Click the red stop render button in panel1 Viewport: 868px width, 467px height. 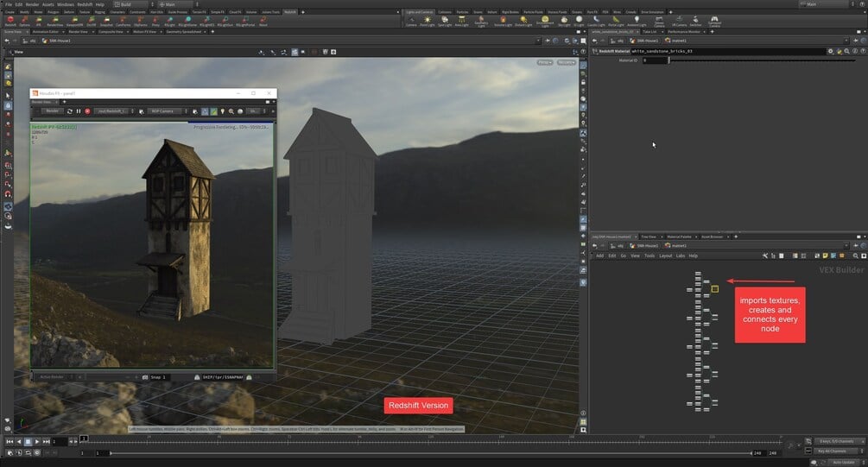[87, 111]
